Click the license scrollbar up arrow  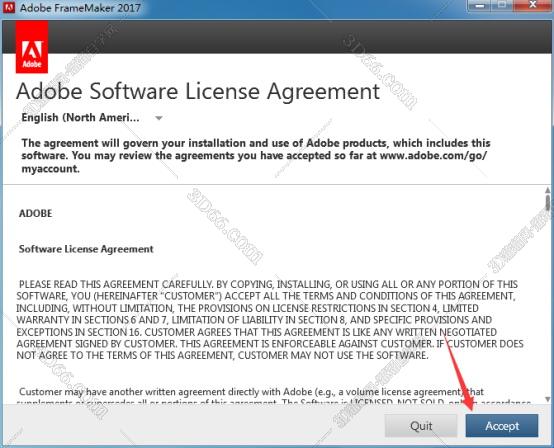click(547, 190)
